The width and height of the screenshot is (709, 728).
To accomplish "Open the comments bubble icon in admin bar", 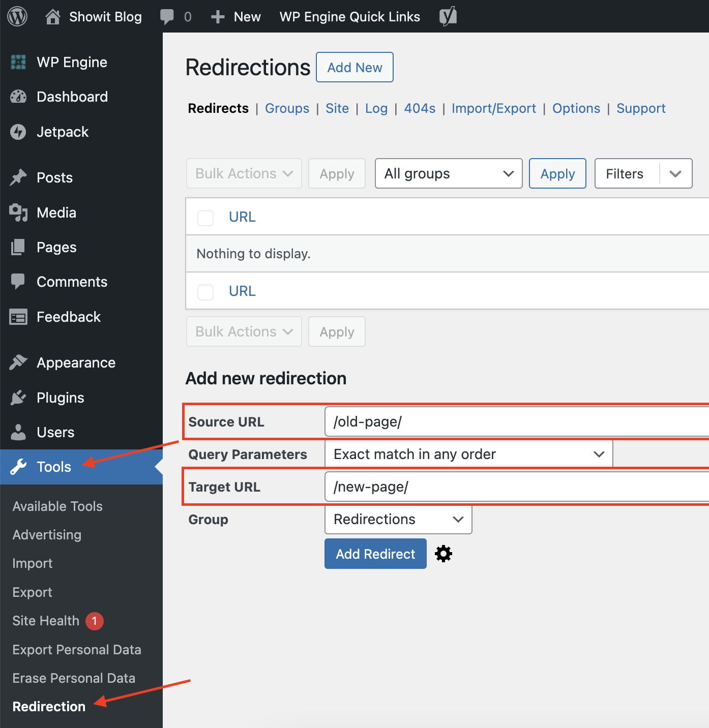I will (x=167, y=17).
